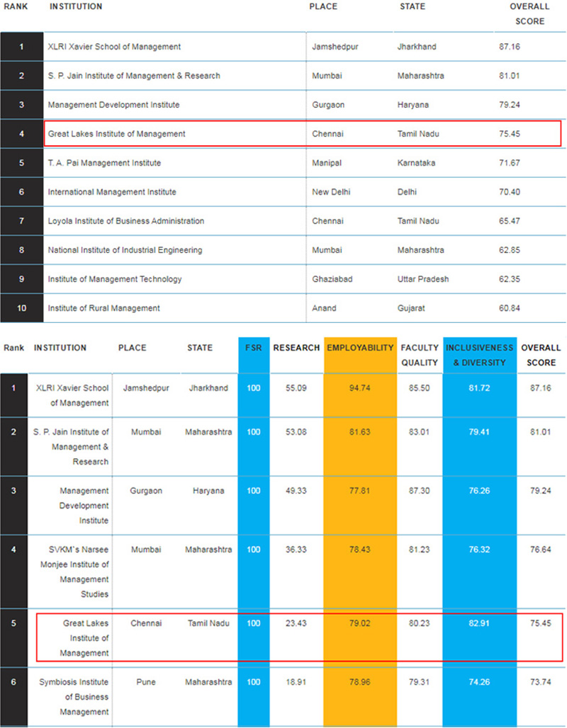Click SVKM's Narsee Monjee Institute name
The height and width of the screenshot is (728, 567).
tap(74, 572)
